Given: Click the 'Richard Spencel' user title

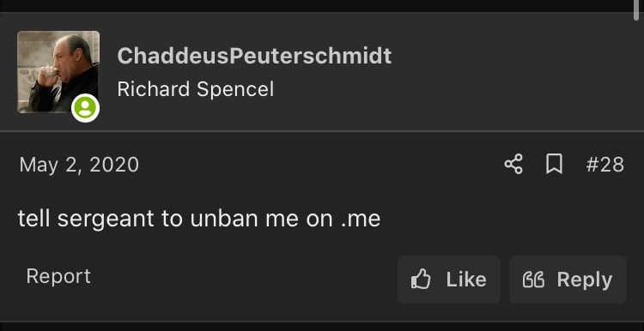Looking at the screenshot, I should point(196,89).
